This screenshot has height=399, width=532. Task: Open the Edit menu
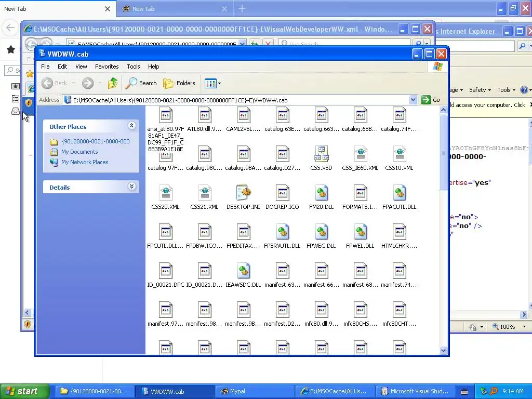point(62,66)
